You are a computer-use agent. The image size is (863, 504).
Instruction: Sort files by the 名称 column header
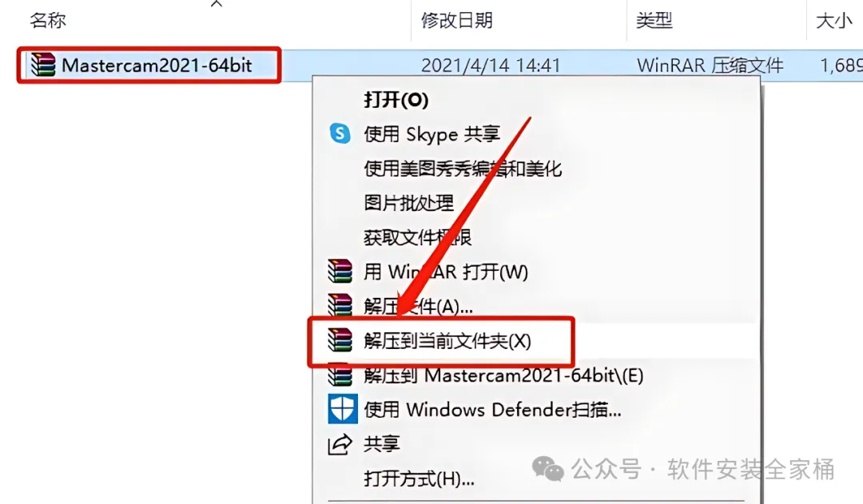tap(48, 20)
